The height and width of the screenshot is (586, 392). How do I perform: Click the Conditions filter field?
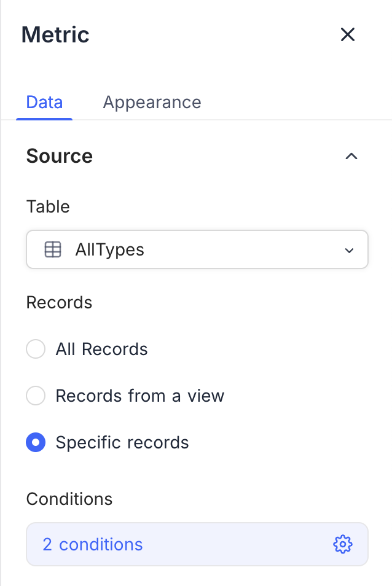[197, 544]
